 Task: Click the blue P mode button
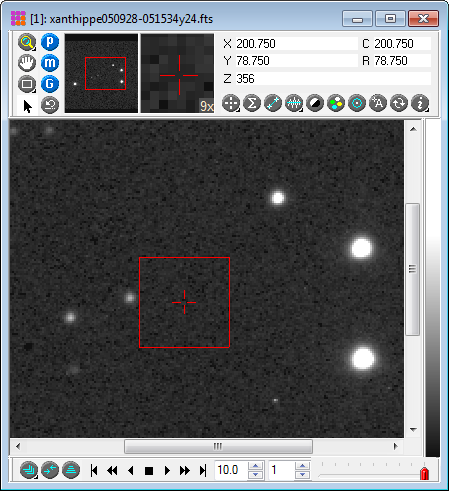click(50, 42)
